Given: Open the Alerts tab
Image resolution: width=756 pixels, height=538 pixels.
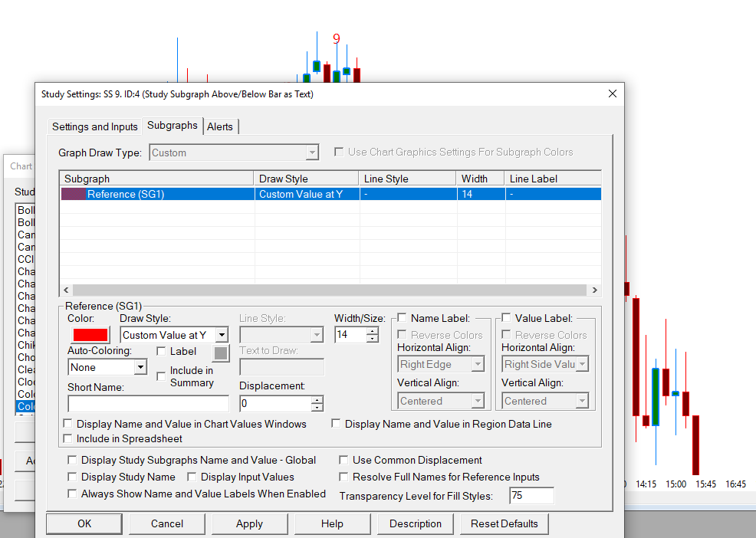Looking at the screenshot, I should 220,126.
